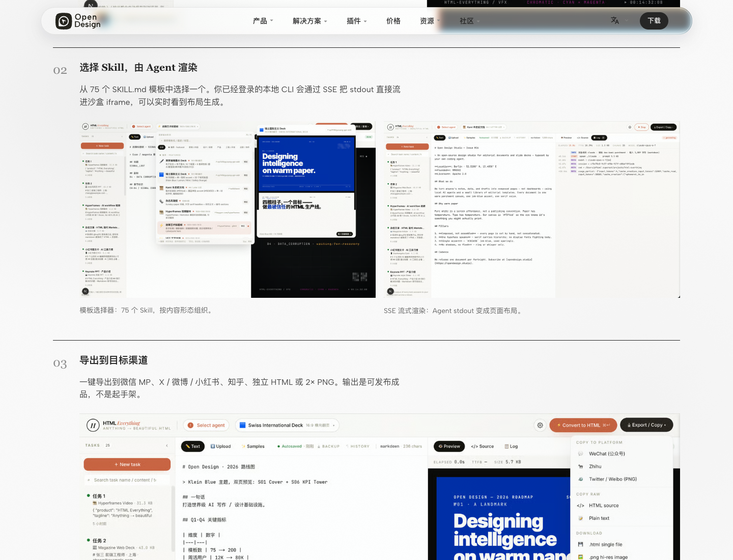This screenshot has width=733, height=560.
Task: Open the template picker screenshot thumbnail
Action: click(x=228, y=210)
